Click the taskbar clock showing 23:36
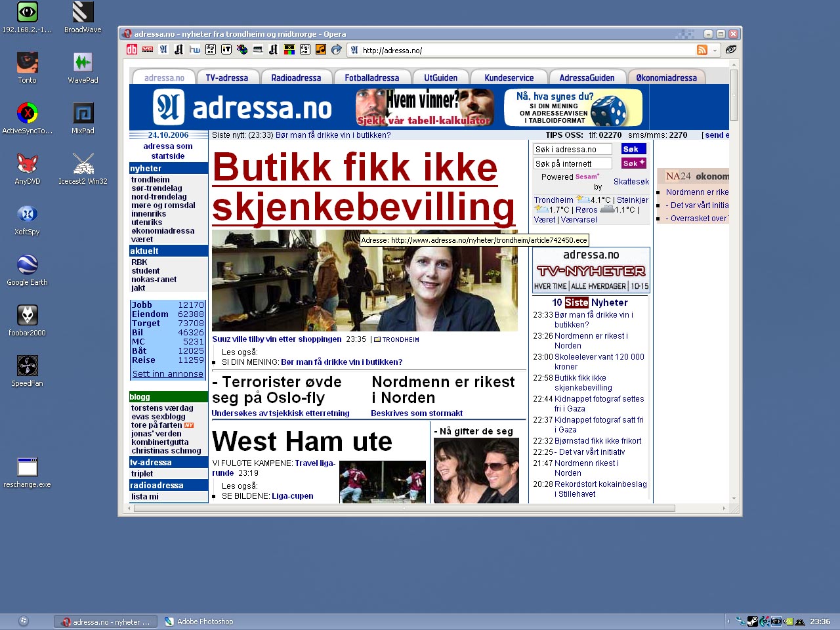The width and height of the screenshot is (840, 630). click(820, 621)
